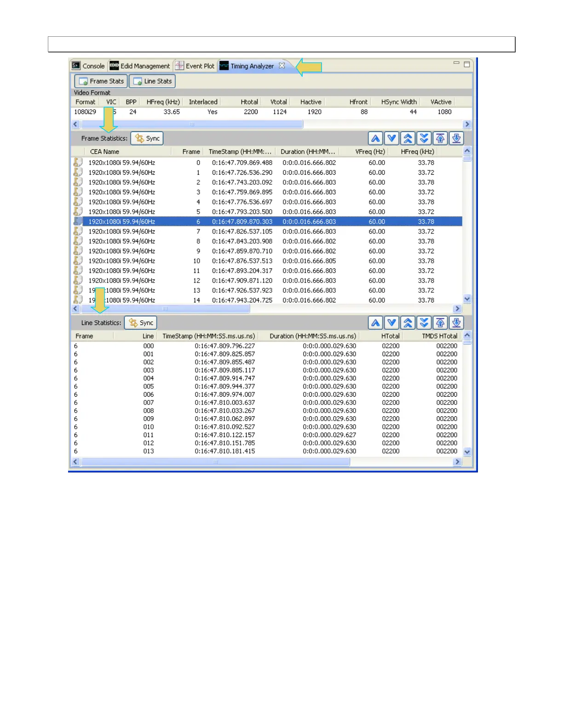Select duration 0:0:0.016.666.805 in frame 10 row
Viewport: 563px width, 728px height.
pos(309,261)
